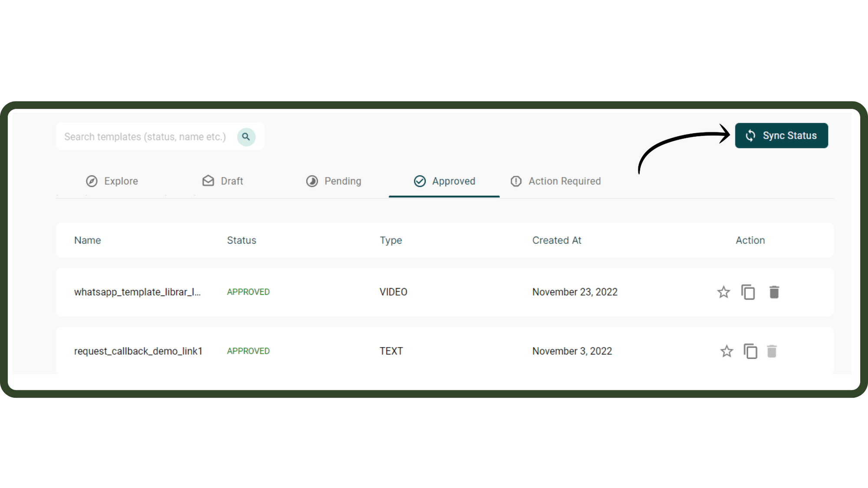
Task: Click the Sync Status button
Action: [781, 136]
